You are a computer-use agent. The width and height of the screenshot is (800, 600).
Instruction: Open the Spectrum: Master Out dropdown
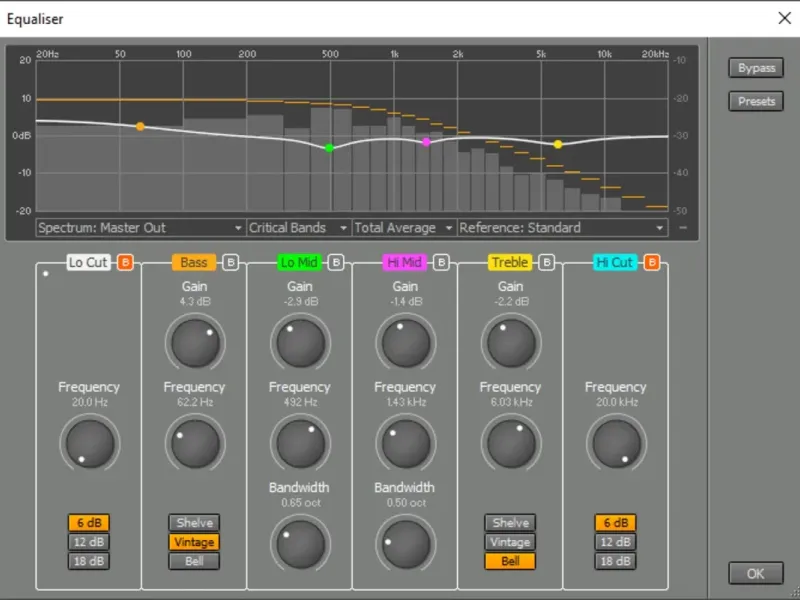[x=140, y=228]
